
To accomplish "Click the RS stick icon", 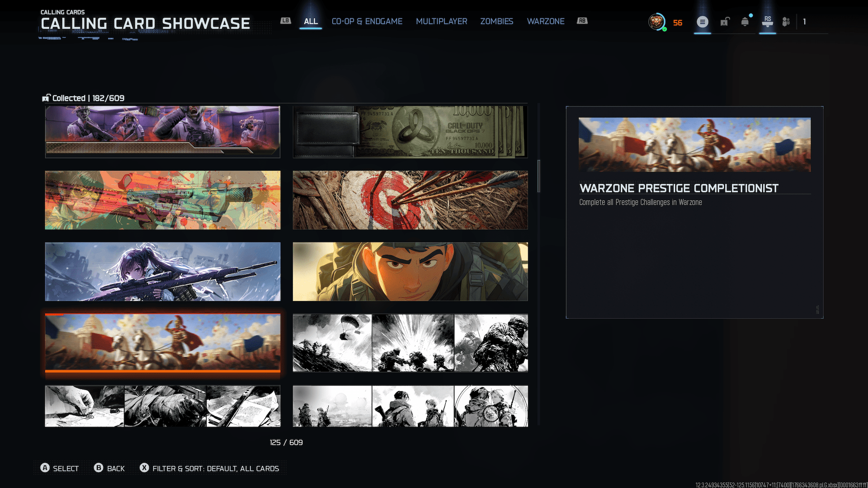I will click(767, 21).
